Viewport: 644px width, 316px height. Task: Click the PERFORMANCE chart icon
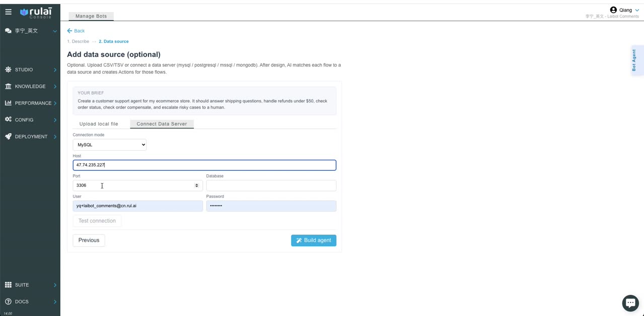click(x=8, y=103)
